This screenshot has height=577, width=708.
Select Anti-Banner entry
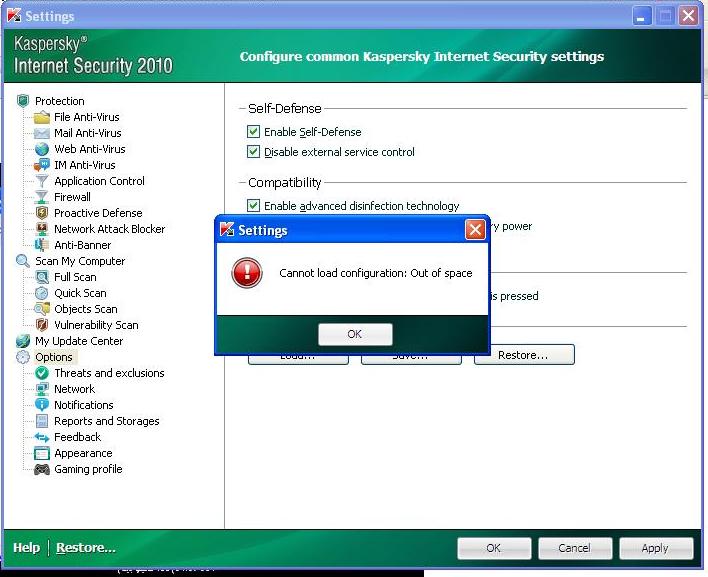(x=83, y=245)
